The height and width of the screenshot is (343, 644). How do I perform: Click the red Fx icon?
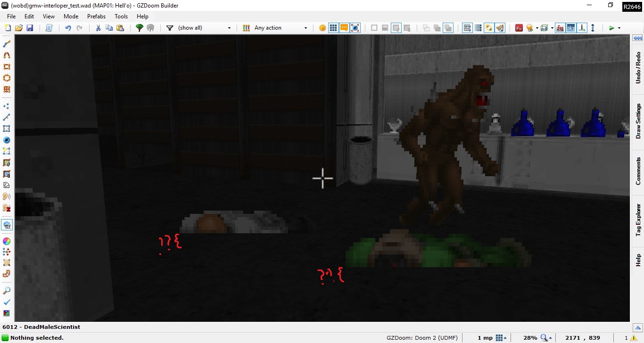[519, 28]
